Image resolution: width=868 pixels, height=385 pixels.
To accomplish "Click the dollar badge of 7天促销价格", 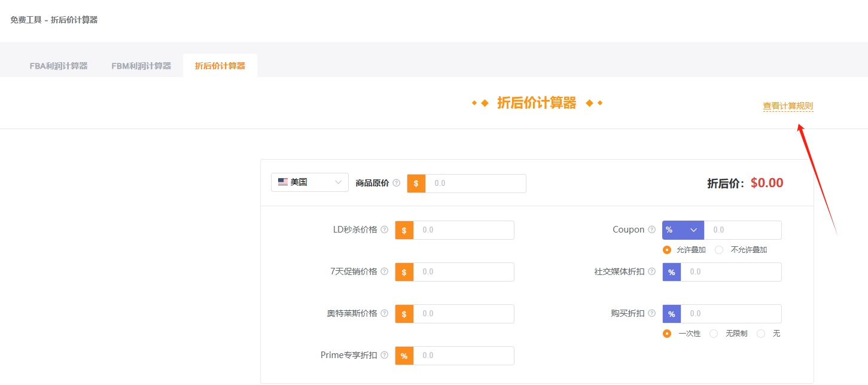I will coord(404,272).
